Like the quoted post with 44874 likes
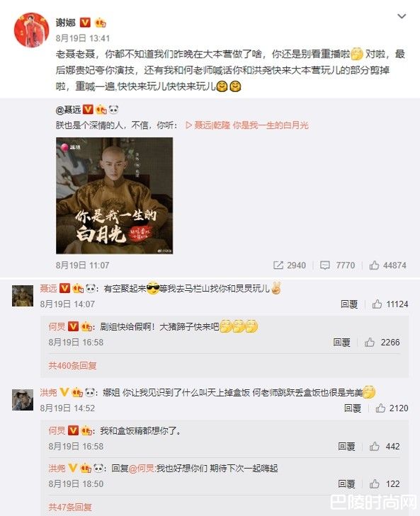420x516 pixels. 387,265
